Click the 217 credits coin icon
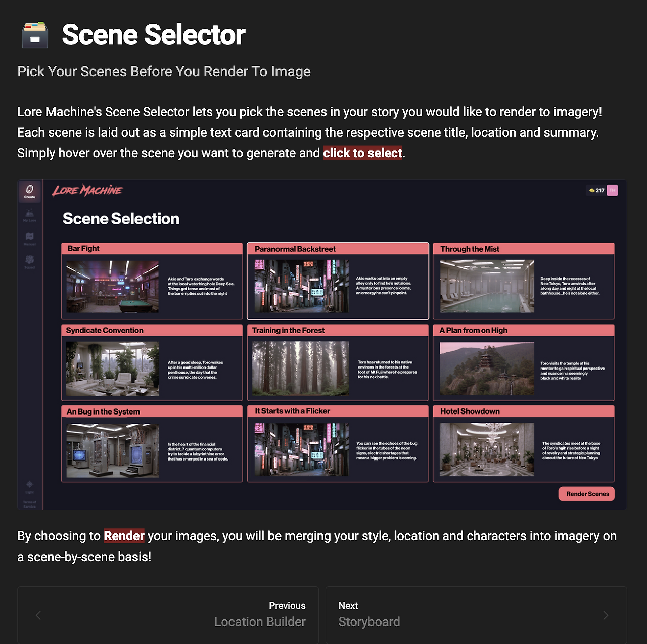 pyautogui.click(x=592, y=190)
